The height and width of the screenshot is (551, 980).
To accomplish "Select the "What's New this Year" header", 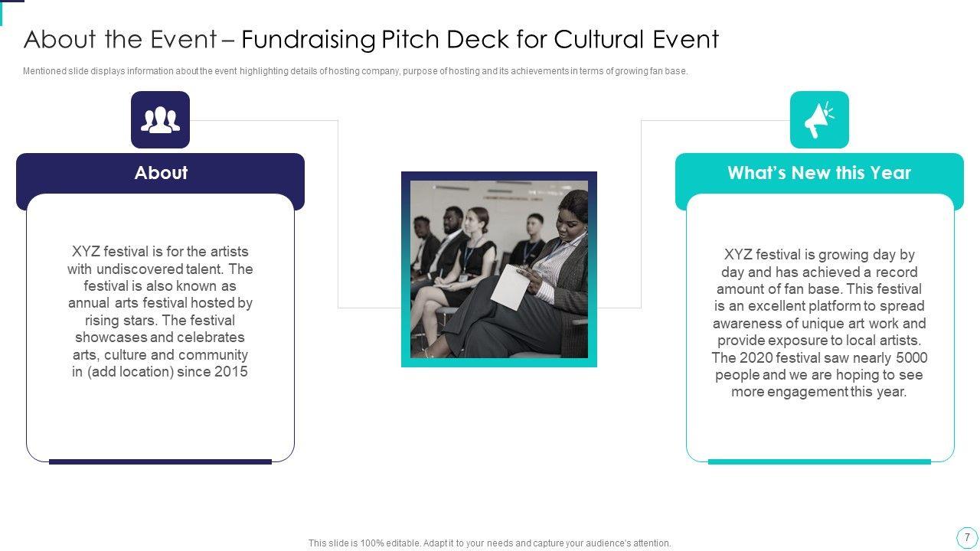I will (819, 173).
